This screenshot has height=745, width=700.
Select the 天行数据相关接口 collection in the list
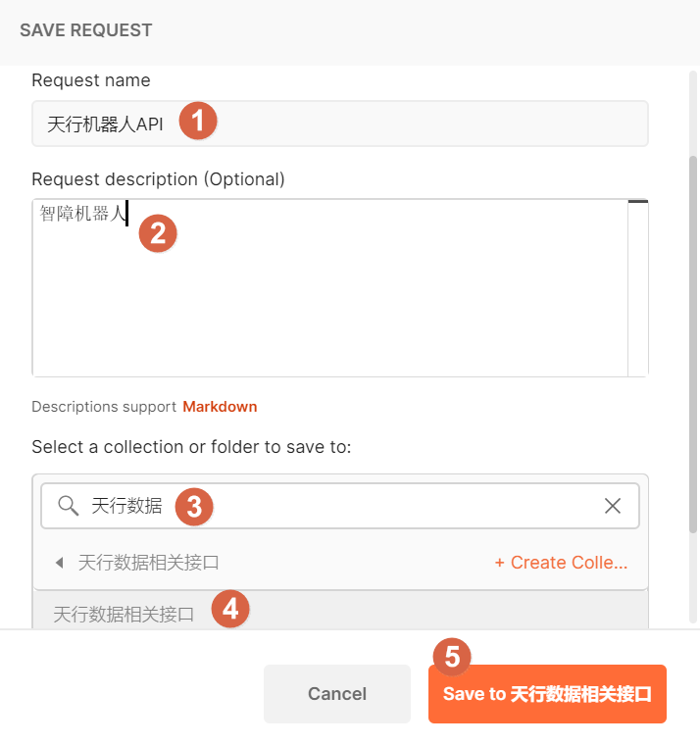pos(124,615)
